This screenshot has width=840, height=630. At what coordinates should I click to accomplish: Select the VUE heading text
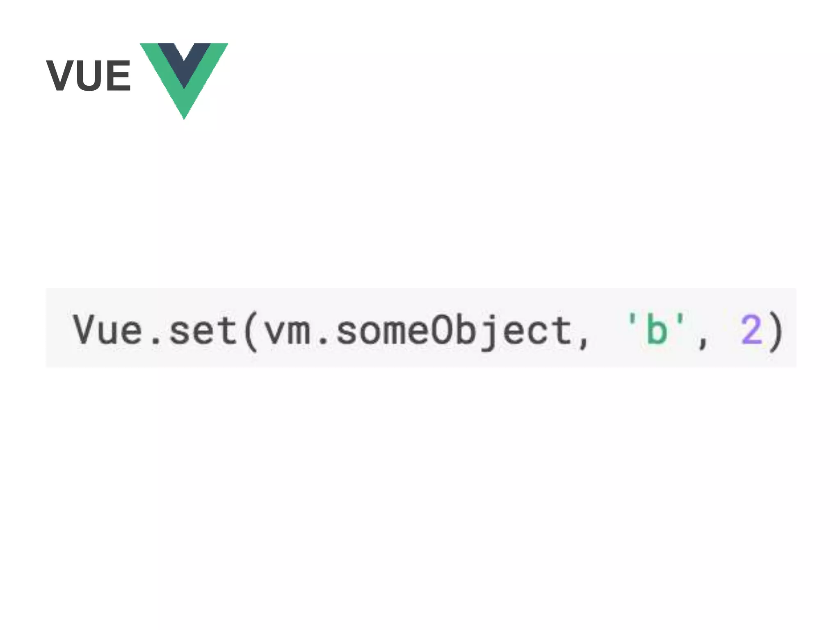(89, 76)
